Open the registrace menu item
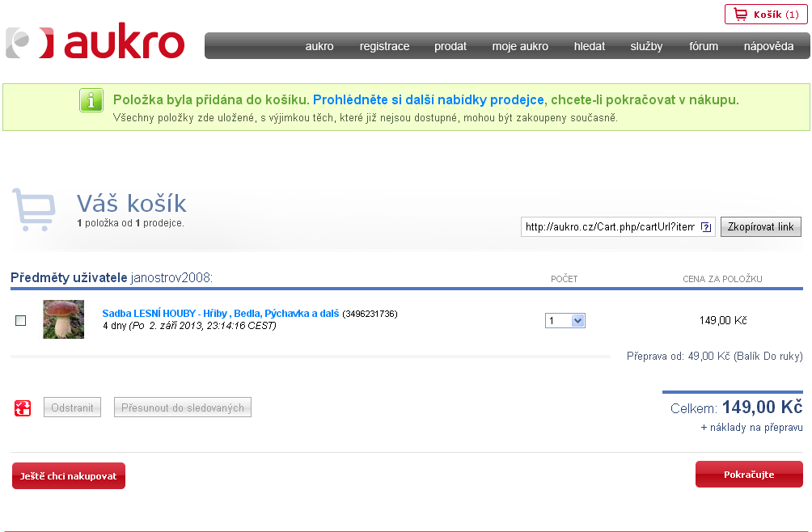The height and width of the screenshot is (532, 812). pyautogui.click(x=384, y=46)
